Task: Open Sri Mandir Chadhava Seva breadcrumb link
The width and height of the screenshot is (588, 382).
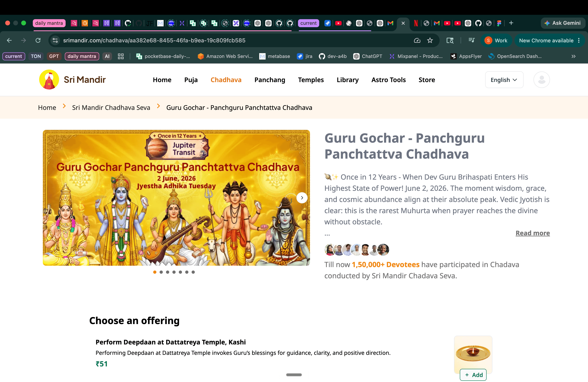Action: [x=111, y=108]
